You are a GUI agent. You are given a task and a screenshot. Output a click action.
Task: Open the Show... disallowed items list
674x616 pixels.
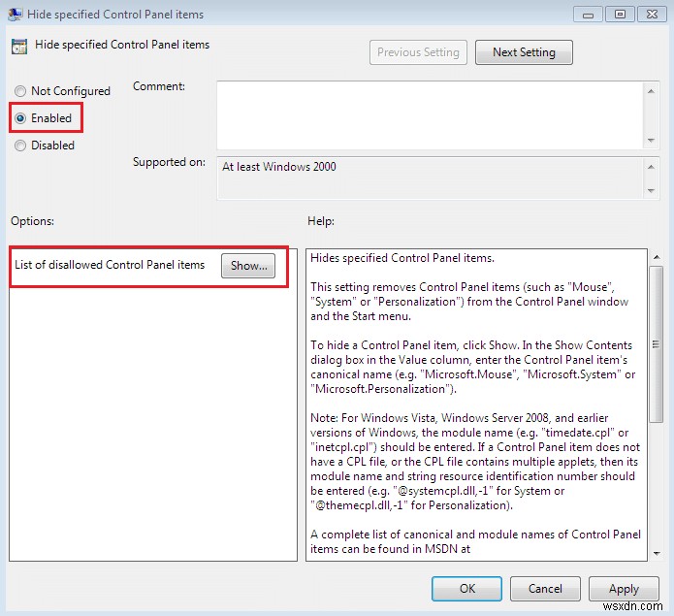(x=248, y=266)
